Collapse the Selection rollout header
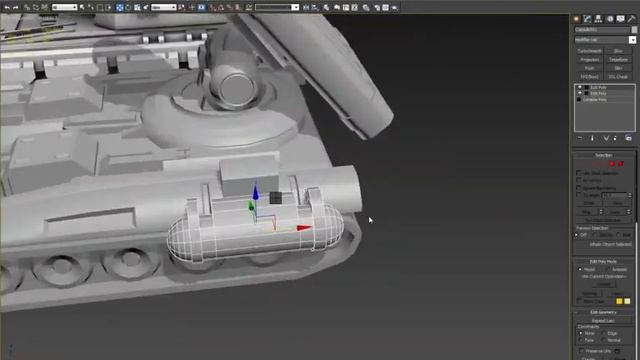 (604, 155)
